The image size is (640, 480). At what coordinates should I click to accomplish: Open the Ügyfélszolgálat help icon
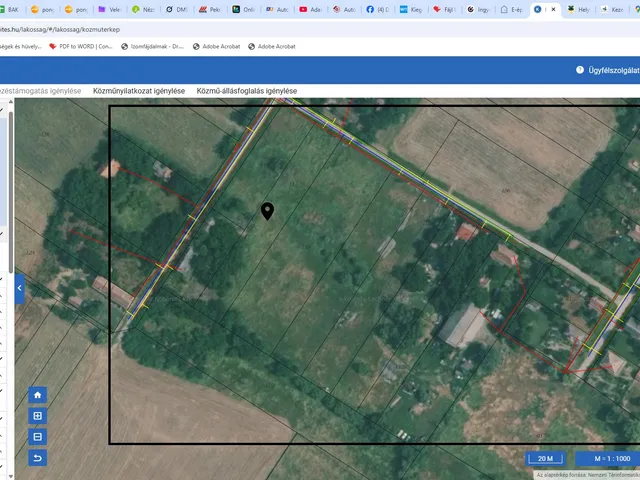580,70
